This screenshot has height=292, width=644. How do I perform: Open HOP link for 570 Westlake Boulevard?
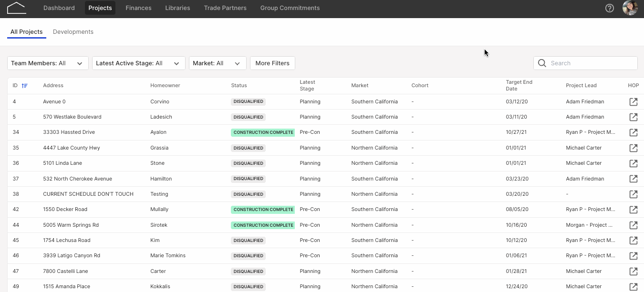tap(634, 117)
